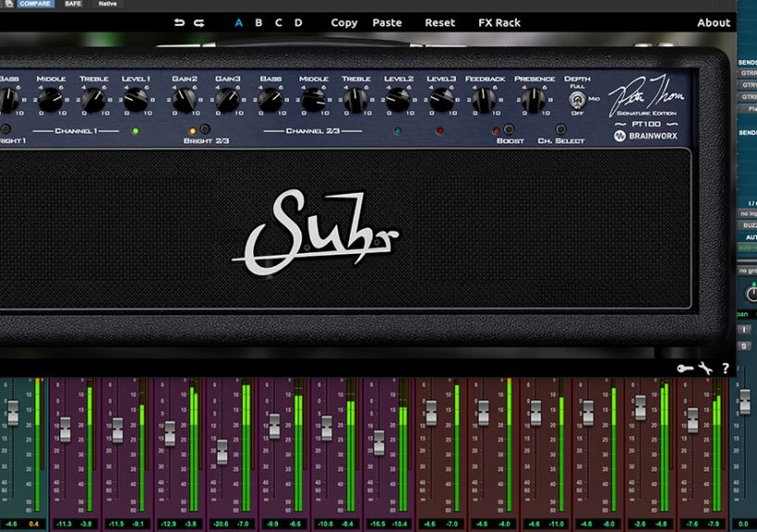This screenshot has height=532, width=757.
Task: Click fader on the -11.5 channel
Action: tap(118, 430)
